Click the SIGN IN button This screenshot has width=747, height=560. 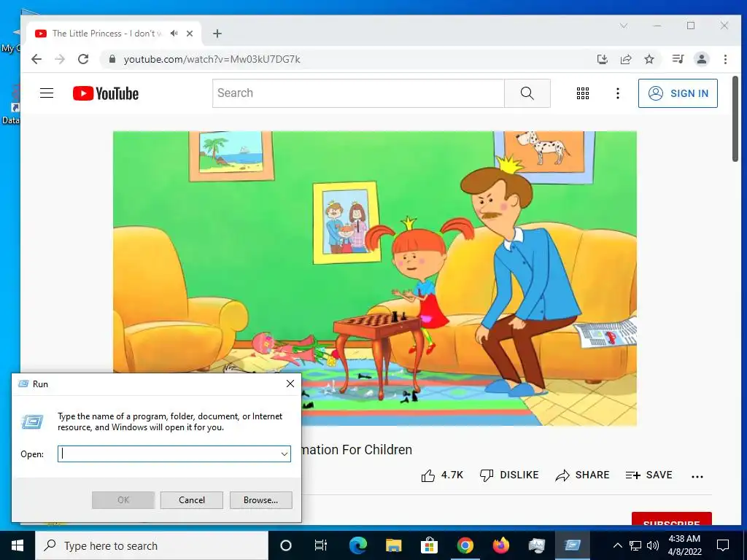pos(678,93)
